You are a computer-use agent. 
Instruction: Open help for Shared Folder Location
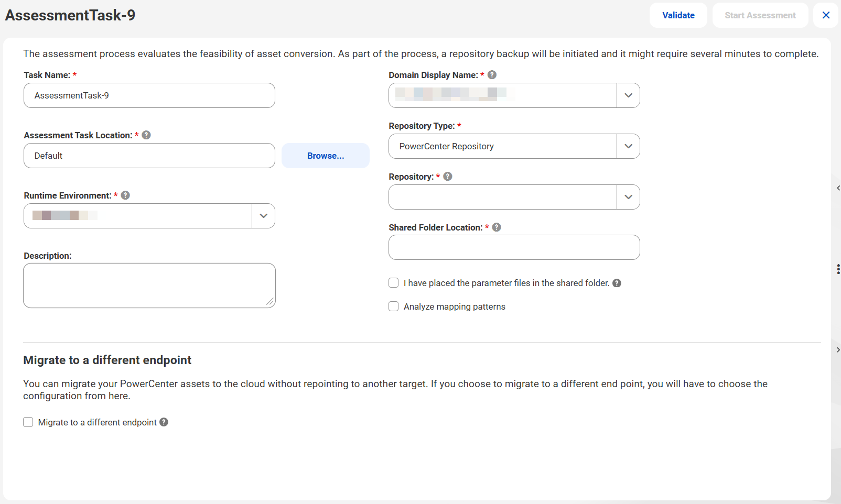(497, 227)
